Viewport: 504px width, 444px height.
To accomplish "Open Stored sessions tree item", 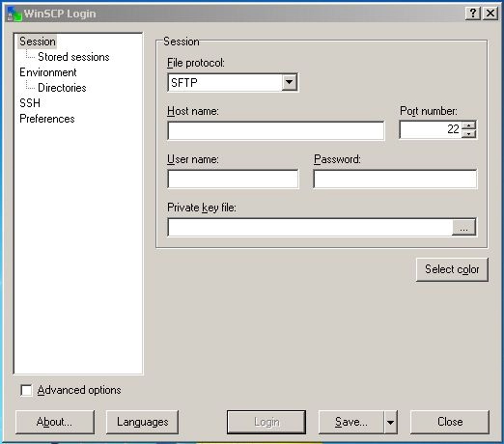I will (73, 57).
